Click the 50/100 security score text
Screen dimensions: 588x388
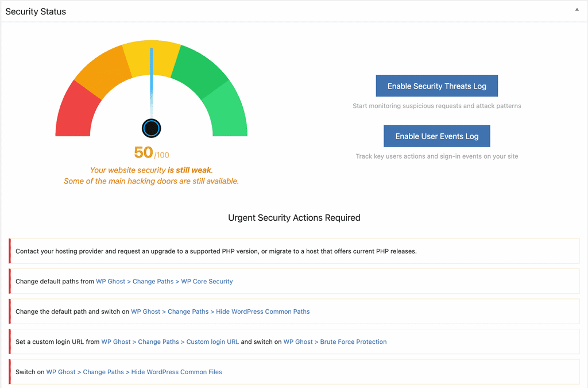151,152
